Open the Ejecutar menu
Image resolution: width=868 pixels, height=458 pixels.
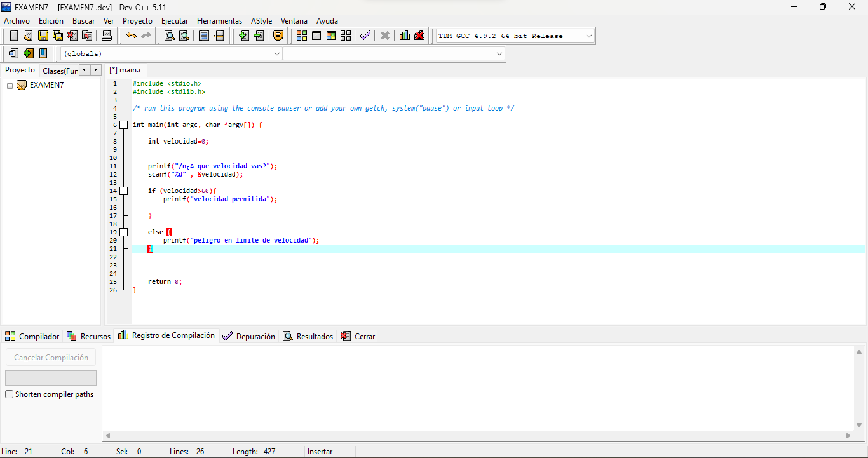coord(175,21)
